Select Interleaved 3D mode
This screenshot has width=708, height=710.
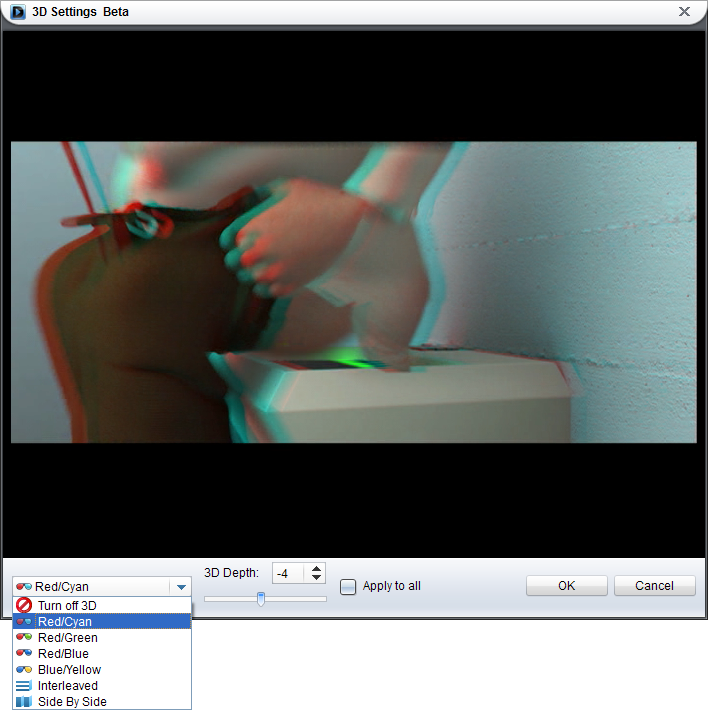[x=102, y=686]
